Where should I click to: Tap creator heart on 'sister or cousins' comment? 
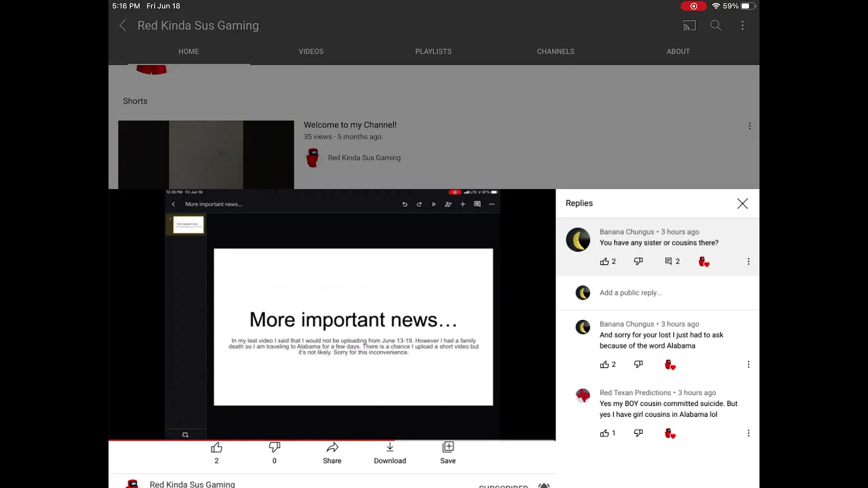click(704, 262)
